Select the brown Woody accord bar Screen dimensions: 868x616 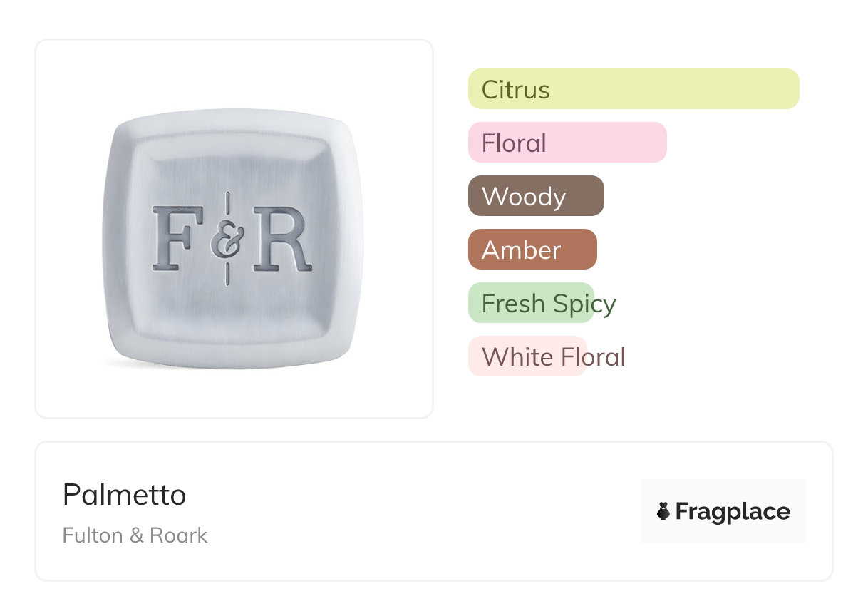point(535,196)
